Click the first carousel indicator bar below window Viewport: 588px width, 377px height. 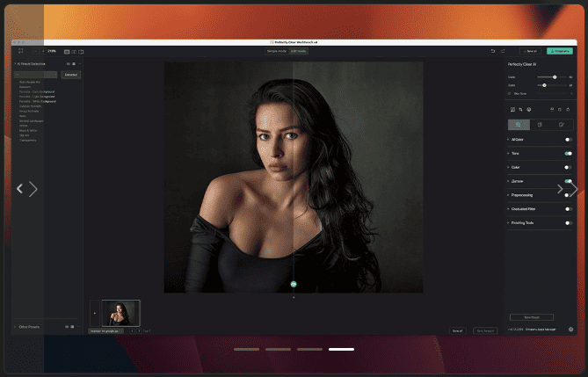tap(246, 349)
